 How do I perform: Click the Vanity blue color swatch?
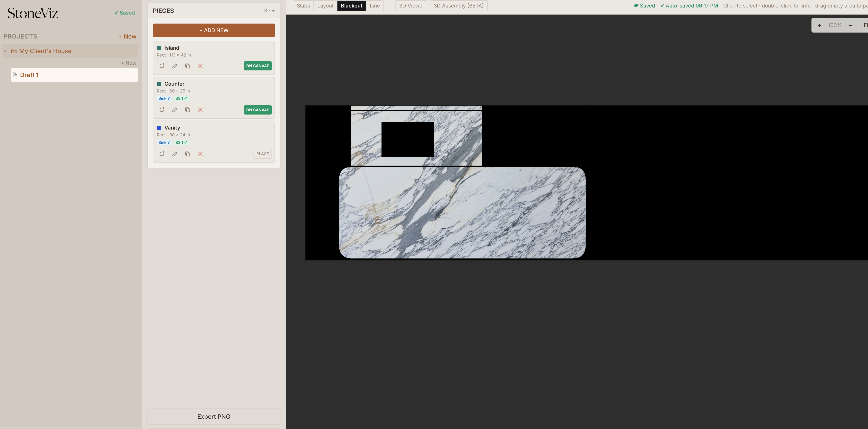(159, 128)
